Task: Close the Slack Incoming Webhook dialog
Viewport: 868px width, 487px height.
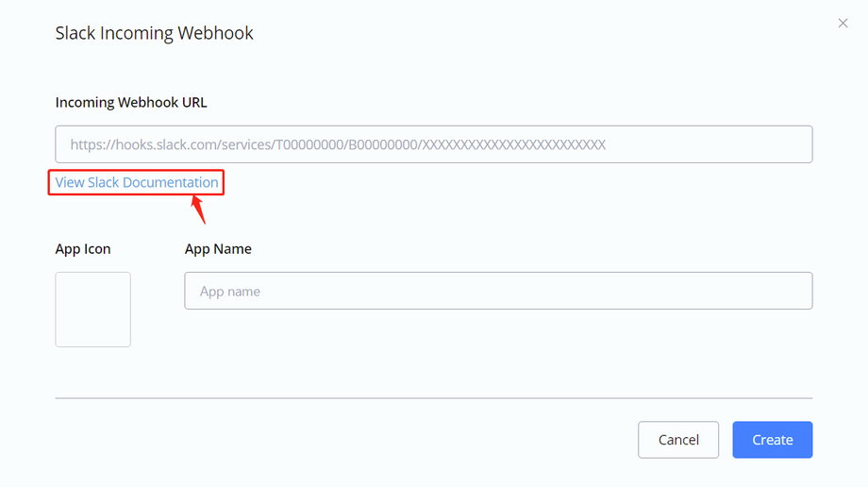Action: tap(843, 24)
